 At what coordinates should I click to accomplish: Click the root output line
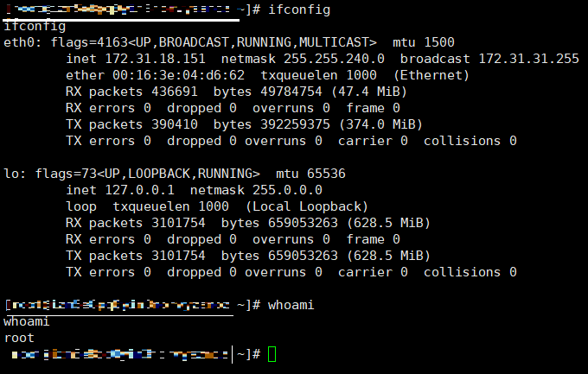(x=19, y=338)
